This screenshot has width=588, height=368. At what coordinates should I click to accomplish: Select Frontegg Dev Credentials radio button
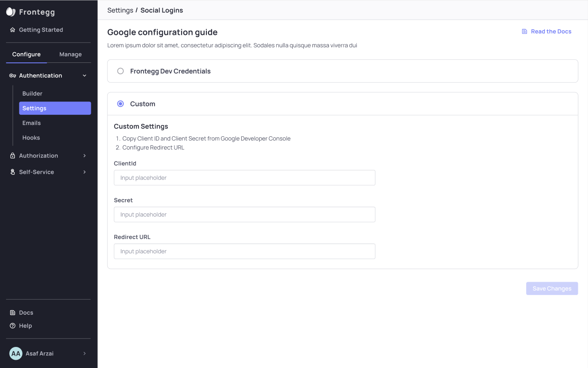pyautogui.click(x=121, y=71)
